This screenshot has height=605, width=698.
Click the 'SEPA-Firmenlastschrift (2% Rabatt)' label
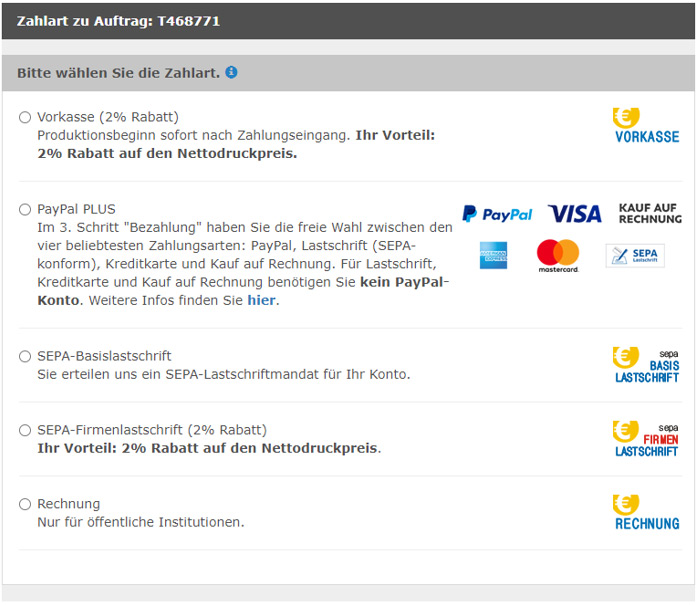[152, 430]
